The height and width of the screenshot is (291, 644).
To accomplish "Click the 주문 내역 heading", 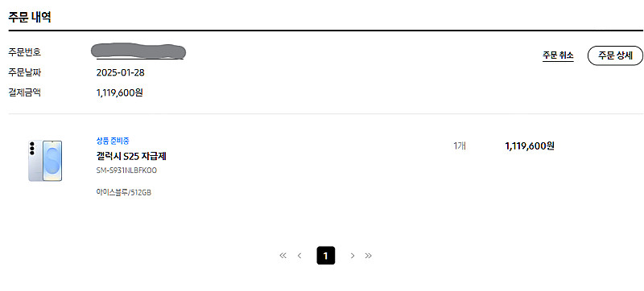I will pyautogui.click(x=30, y=17).
